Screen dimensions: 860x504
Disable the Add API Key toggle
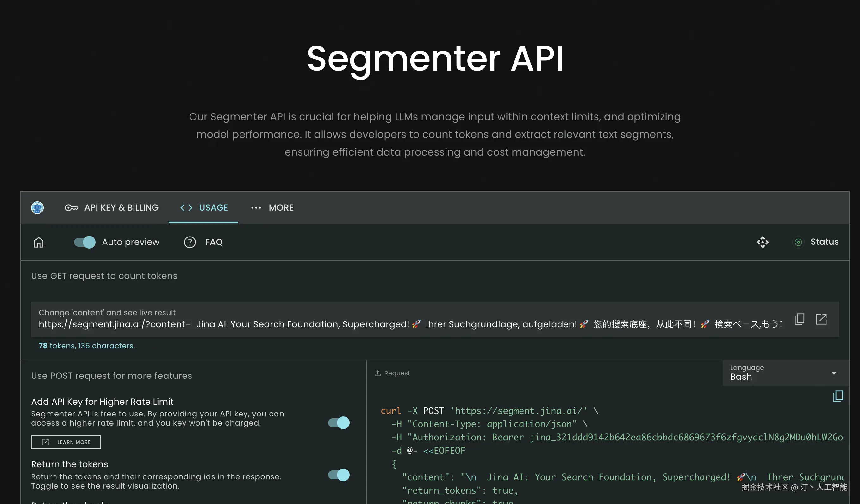click(339, 422)
